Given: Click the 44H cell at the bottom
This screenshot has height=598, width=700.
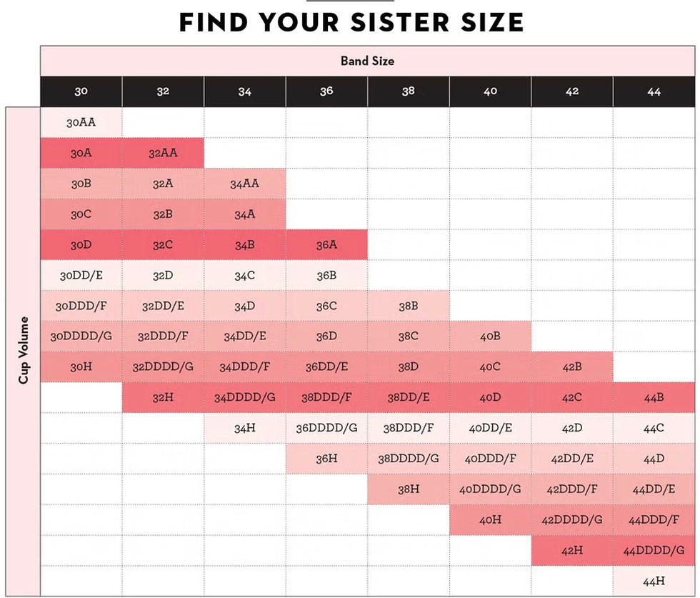Looking at the screenshot, I should coord(654,581).
